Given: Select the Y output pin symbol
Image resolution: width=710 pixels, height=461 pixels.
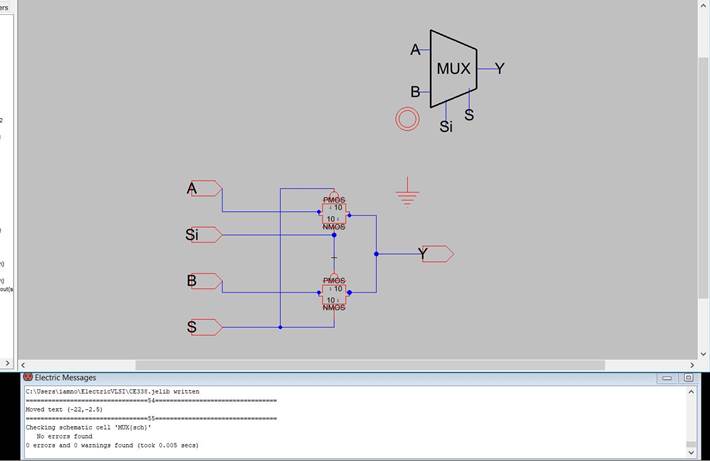Looking at the screenshot, I should click(437, 254).
